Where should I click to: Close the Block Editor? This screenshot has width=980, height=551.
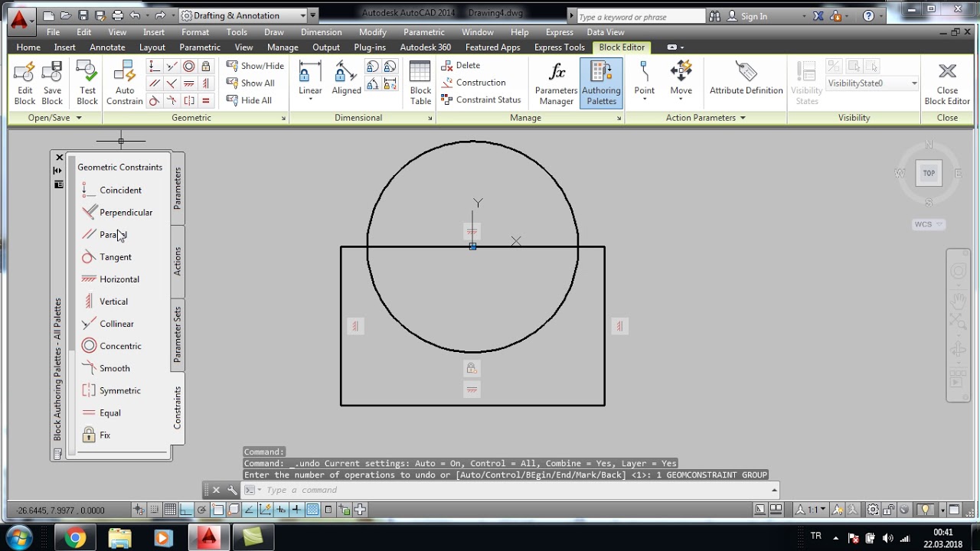point(947,83)
